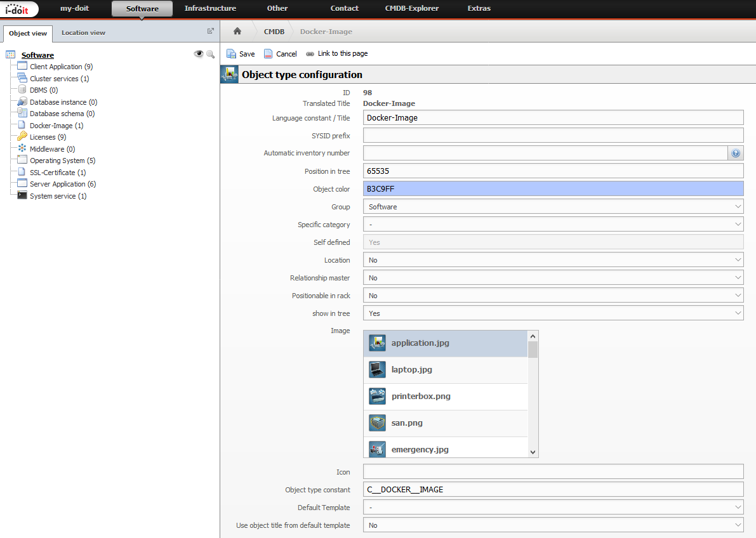This screenshot has width=756, height=538.
Task: Open Use object title from default template dropdown
Action: tap(553, 525)
